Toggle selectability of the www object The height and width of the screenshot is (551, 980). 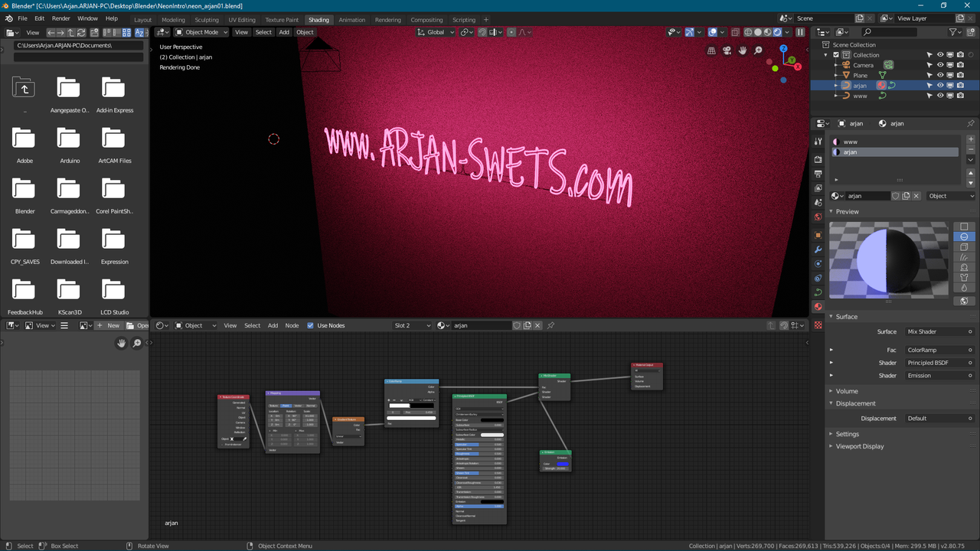[929, 96]
